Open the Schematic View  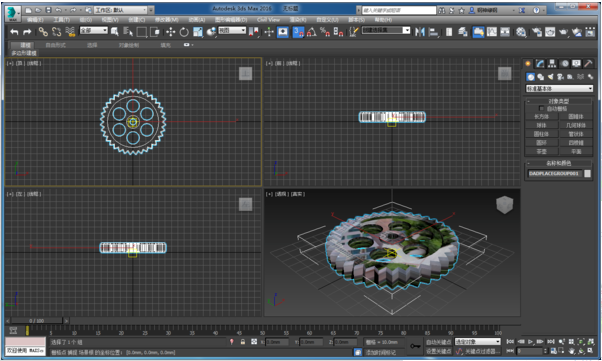pos(505,32)
